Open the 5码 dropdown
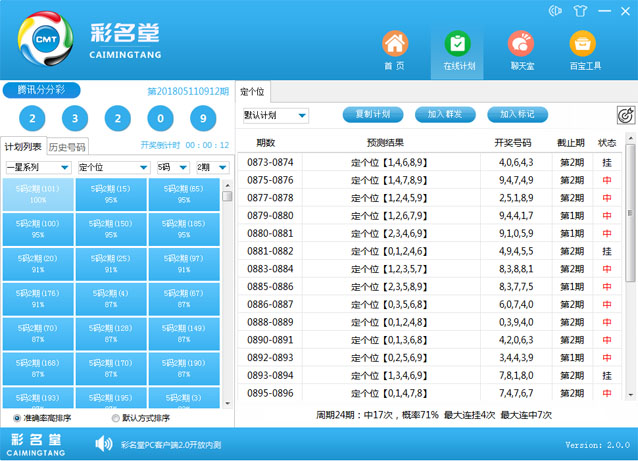Viewport: 638px width, 461px height. click(173, 167)
